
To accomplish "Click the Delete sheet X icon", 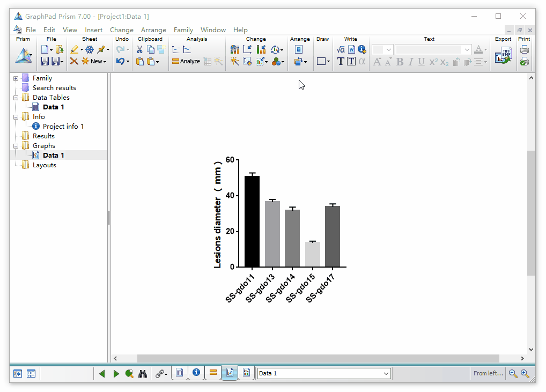I will pyautogui.click(x=74, y=62).
